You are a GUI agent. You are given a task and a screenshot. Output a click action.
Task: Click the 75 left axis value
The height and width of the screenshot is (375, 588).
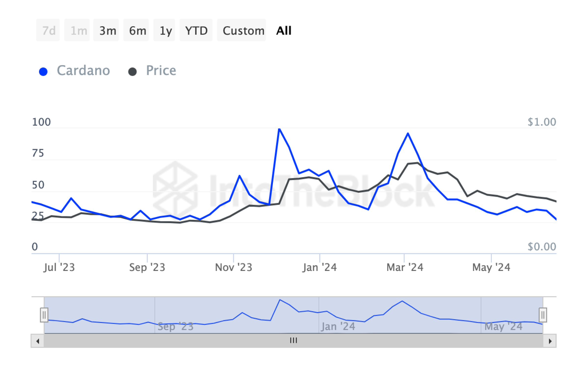[x=38, y=153]
